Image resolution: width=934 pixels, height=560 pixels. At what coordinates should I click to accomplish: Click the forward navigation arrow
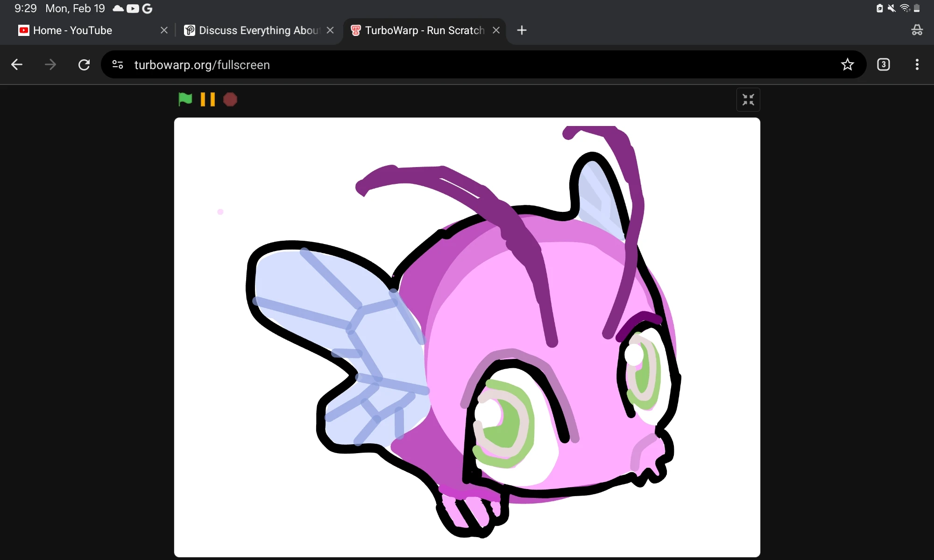(x=50, y=65)
